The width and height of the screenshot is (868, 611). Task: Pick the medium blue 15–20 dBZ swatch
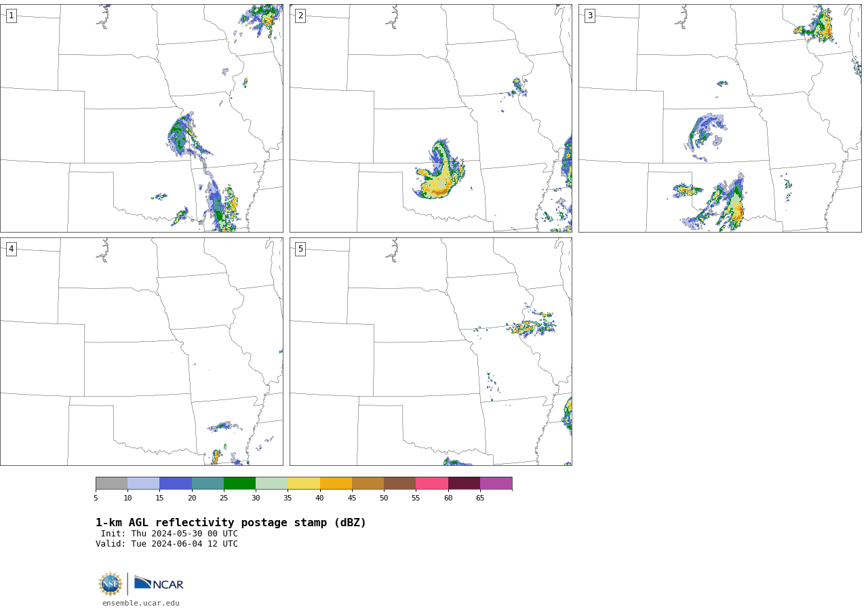tap(176, 483)
